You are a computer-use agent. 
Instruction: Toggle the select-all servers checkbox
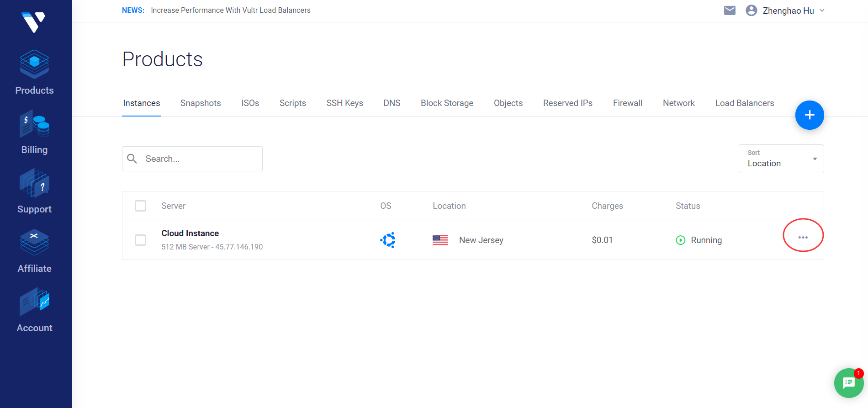140,206
